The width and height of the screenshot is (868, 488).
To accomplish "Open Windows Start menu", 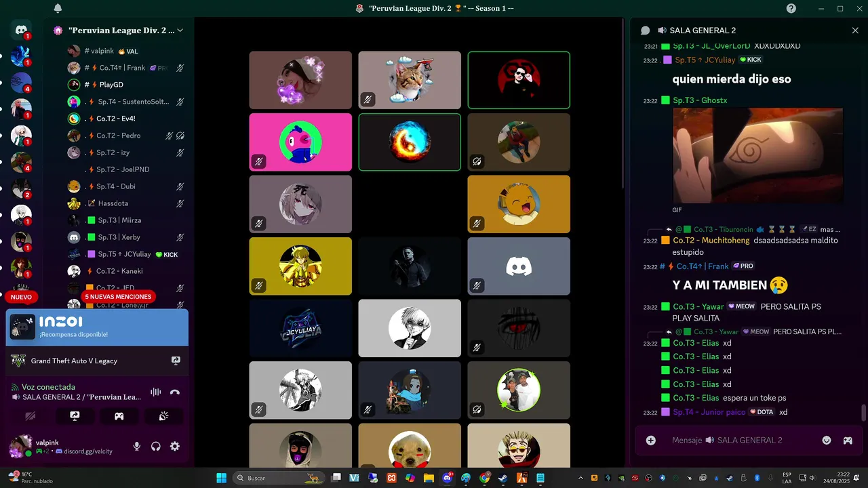I will pyautogui.click(x=221, y=478).
